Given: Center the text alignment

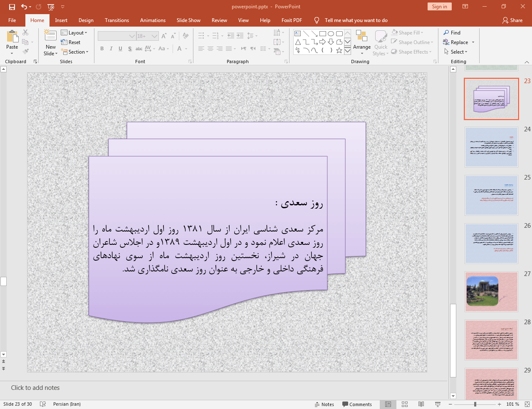Looking at the screenshot, I should pos(210,49).
